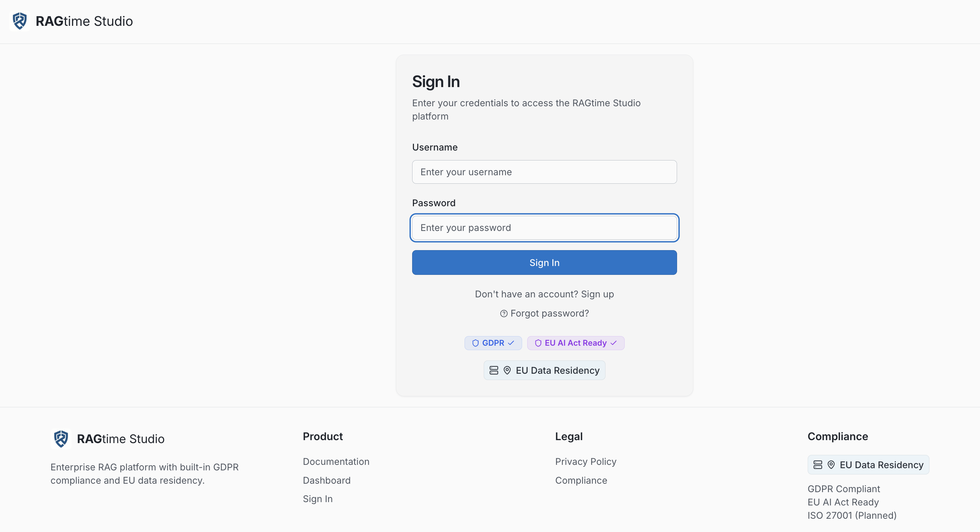The width and height of the screenshot is (980, 532).
Task: Click the checkmark in EU AI Act Ready badge
Action: click(x=613, y=343)
